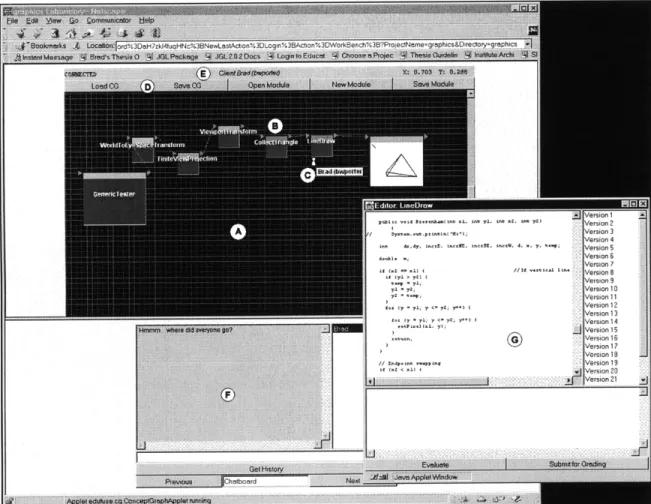The image size is (651, 504).
Task: Click the rendered triangle output viewer
Action: (x=396, y=161)
